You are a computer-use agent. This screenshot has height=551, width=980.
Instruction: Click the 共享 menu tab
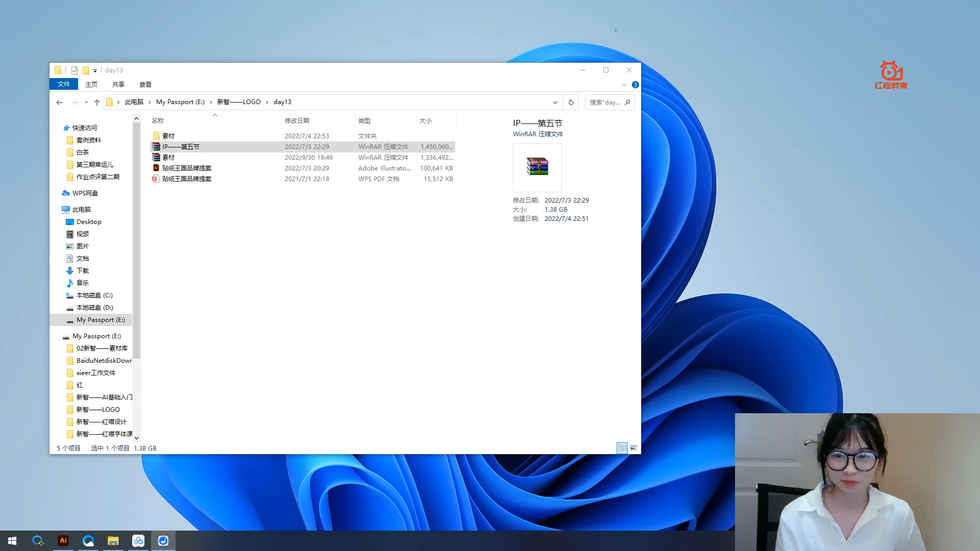(118, 84)
